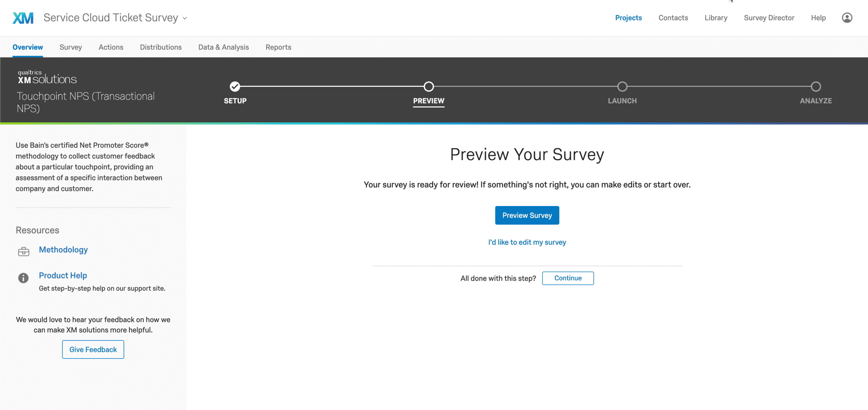Click the completed Setup checkmark step
The width and height of the screenshot is (868, 410).
click(235, 86)
